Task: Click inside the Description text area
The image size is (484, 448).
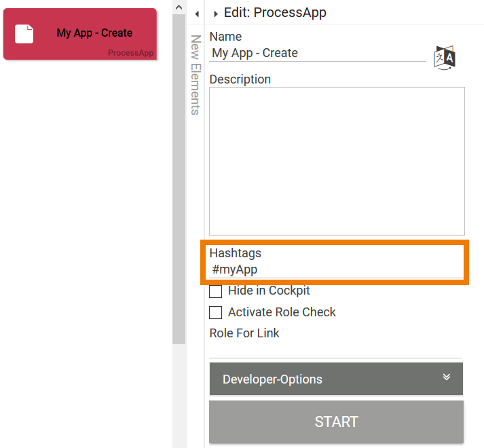Action: [x=337, y=161]
